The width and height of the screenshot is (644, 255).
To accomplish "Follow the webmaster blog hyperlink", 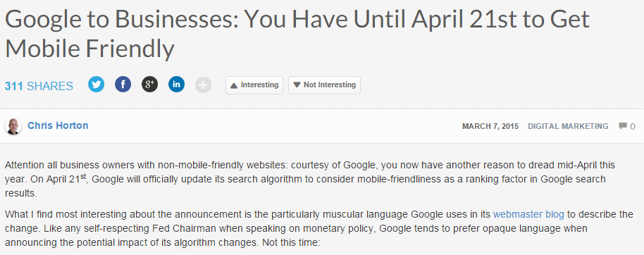I will tap(528, 214).
